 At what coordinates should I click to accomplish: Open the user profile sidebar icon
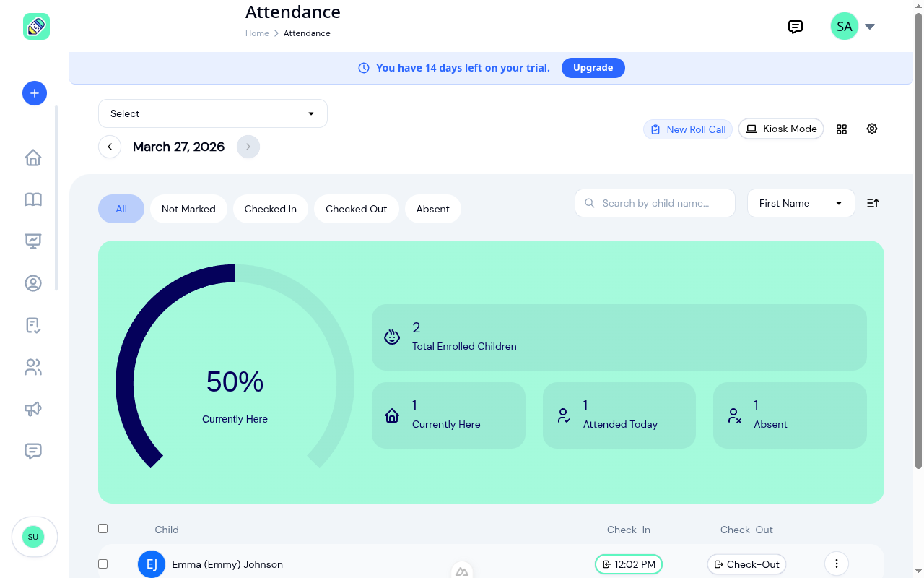point(33,283)
